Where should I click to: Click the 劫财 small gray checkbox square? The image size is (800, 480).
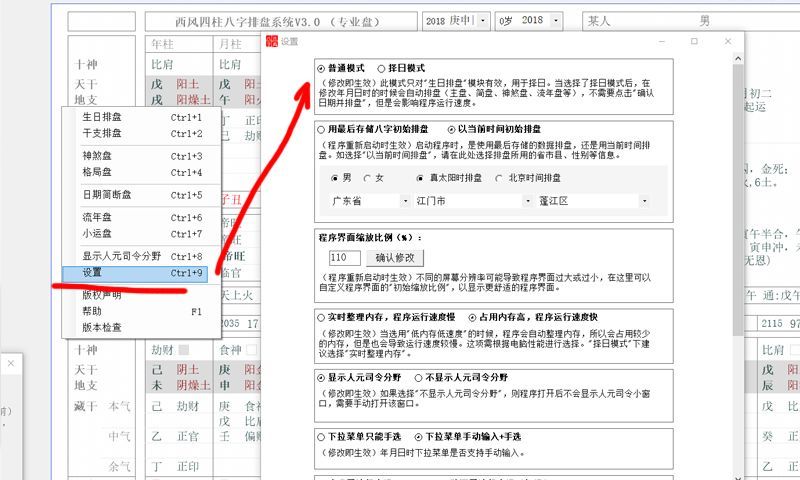click(x=184, y=350)
